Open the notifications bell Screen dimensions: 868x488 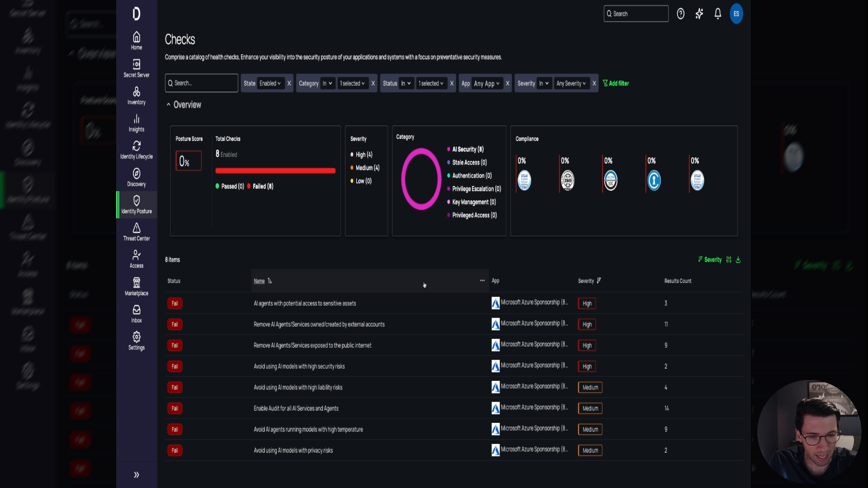point(717,14)
